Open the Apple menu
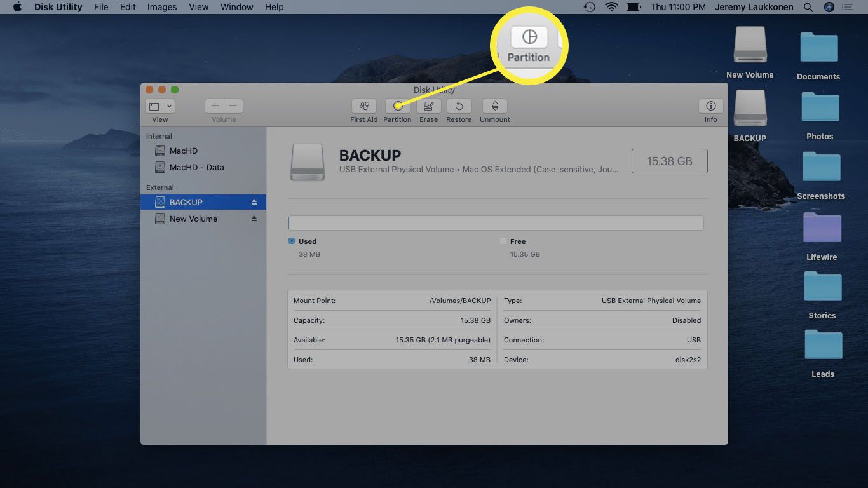Screen dimensions: 868x488 [17, 7]
